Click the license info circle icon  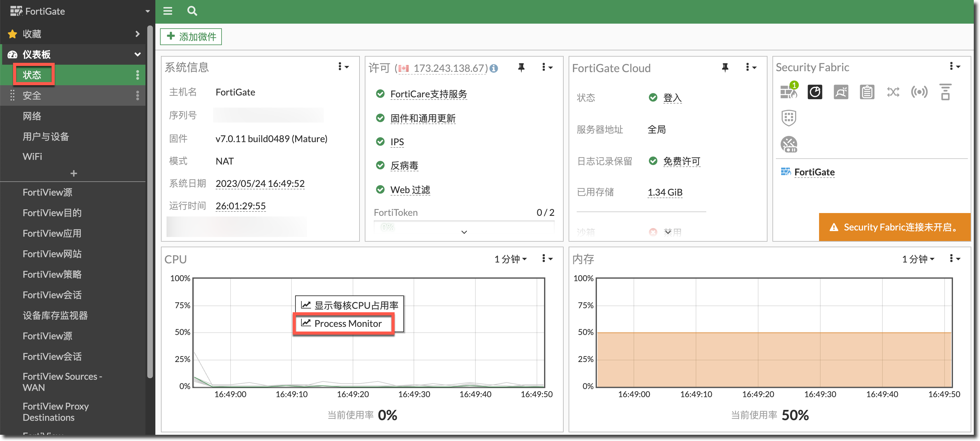pyautogui.click(x=494, y=68)
